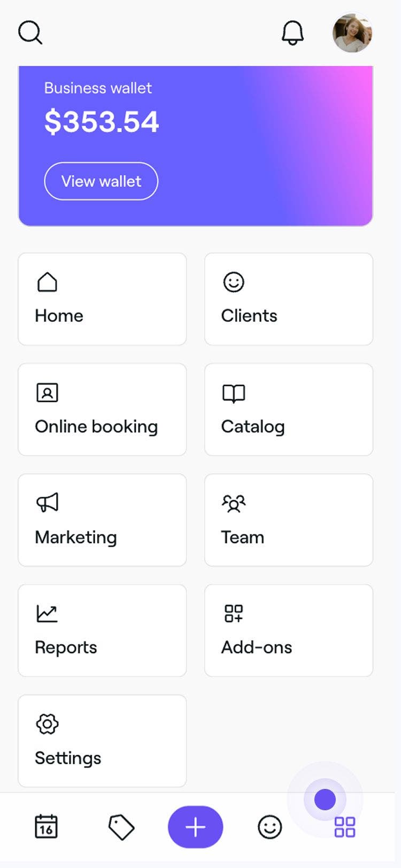Image resolution: width=401 pixels, height=868 pixels.
Task: Open search with the magnifier icon
Action: tap(30, 33)
